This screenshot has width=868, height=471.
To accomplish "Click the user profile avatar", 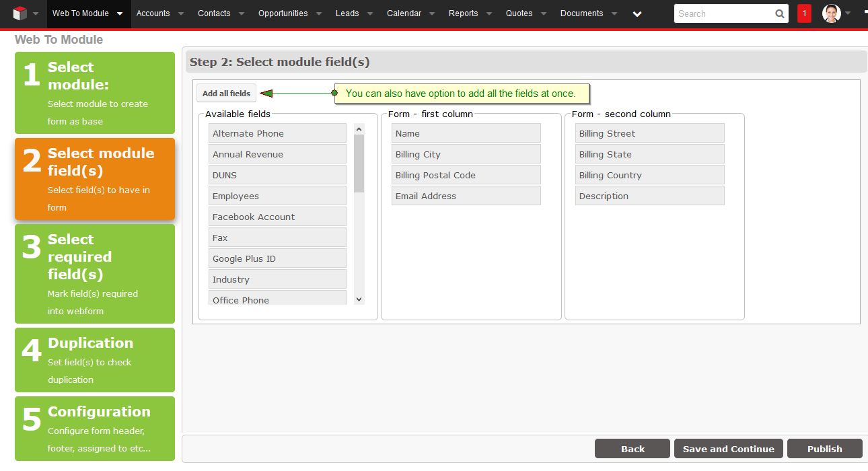I will 832,13.
